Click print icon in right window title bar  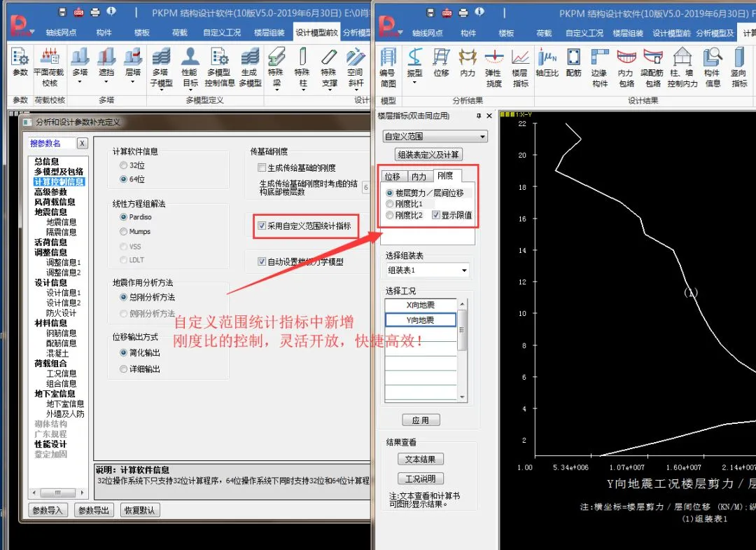point(463,13)
